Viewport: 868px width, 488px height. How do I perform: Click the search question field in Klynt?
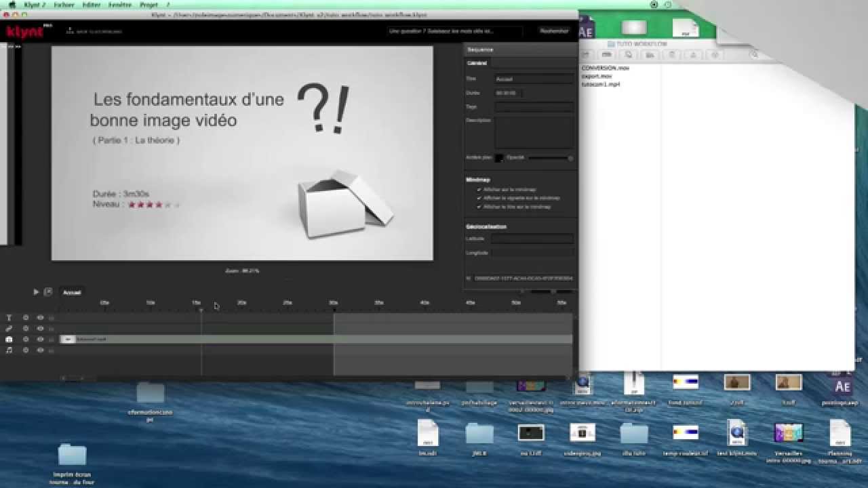click(x=454, y=31)
